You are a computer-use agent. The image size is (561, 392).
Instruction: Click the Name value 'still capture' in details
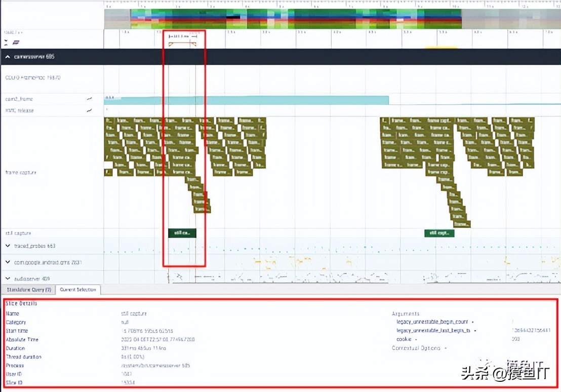134,313
